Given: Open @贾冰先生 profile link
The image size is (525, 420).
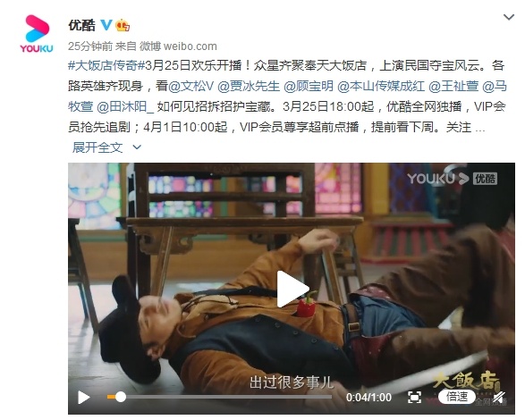Looking at the screenshot, I should tap(249, 86).
